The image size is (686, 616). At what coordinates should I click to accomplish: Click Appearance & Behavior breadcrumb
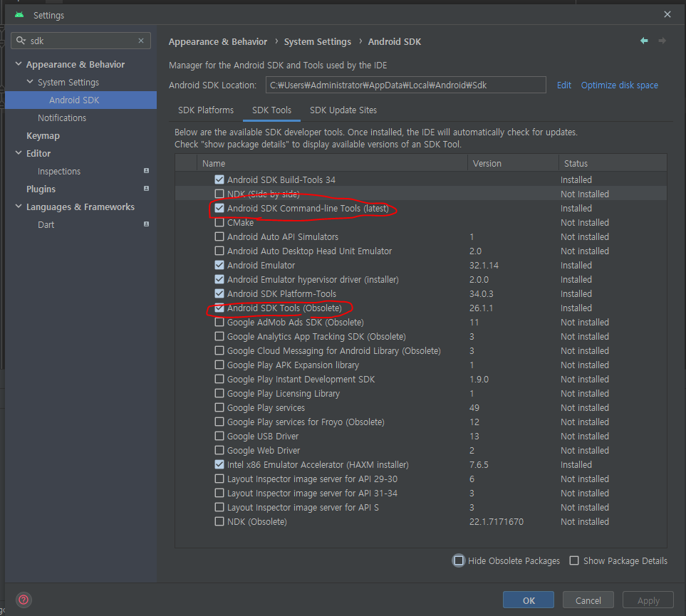pos(218,41)
